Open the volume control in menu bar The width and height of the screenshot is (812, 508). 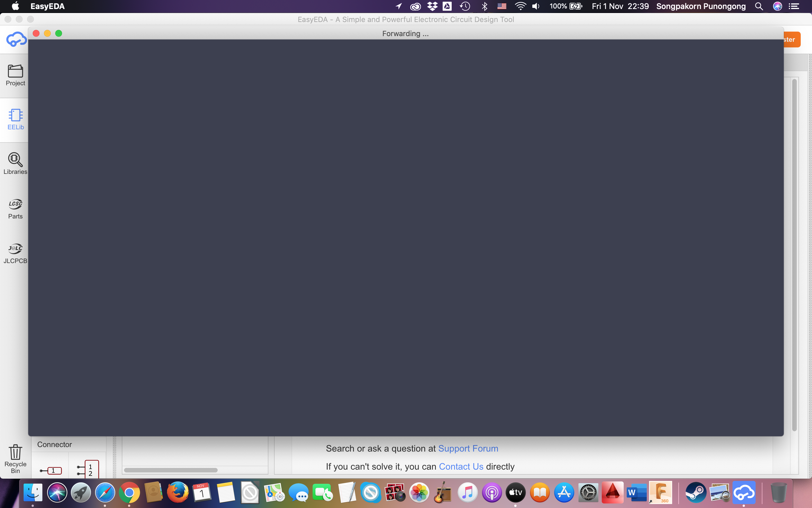(x=536, y=6)
